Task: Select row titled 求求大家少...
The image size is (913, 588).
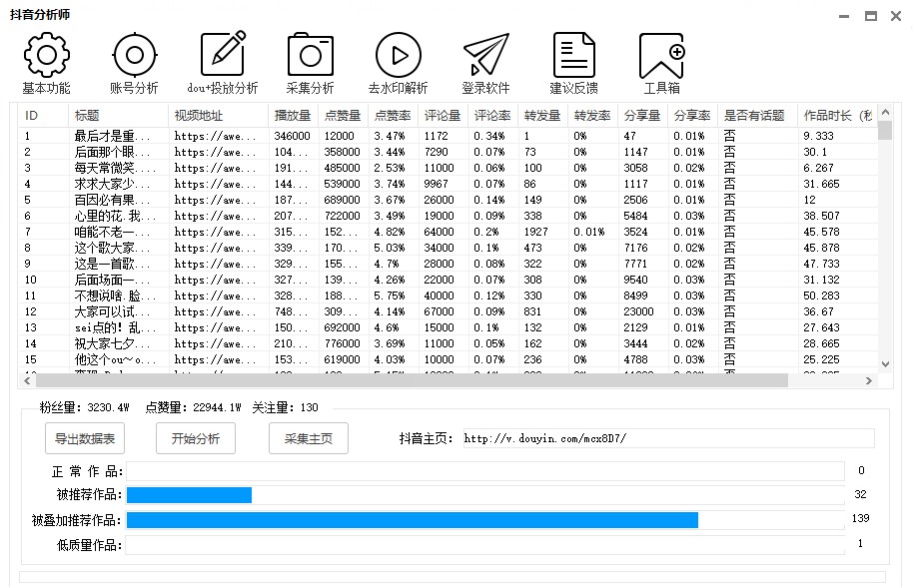Action: 448,184
